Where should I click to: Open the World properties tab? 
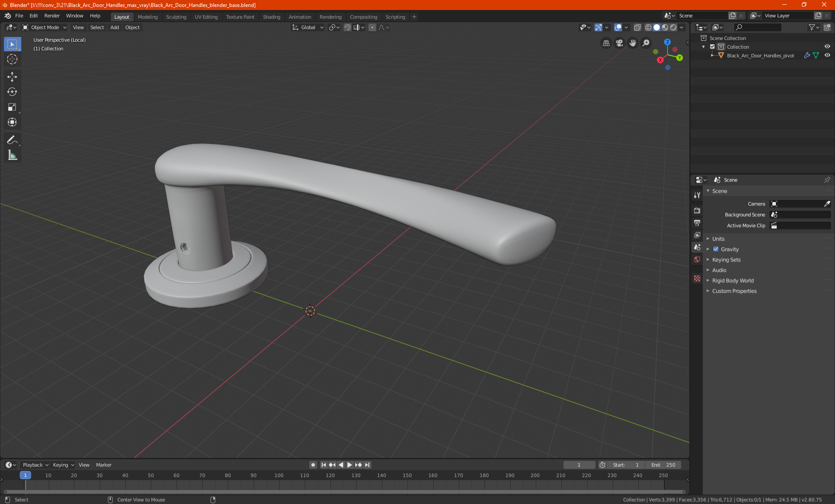(697, 259)
